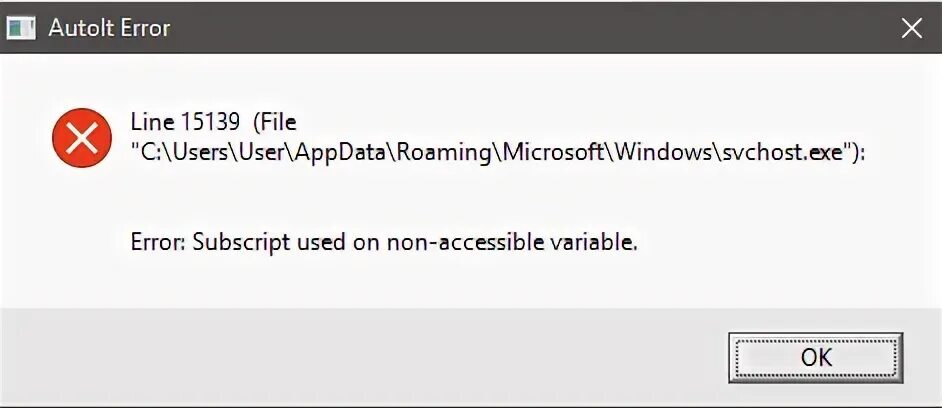
Task: Click the 'Line 15139' text
Action: tap(187, 123)
